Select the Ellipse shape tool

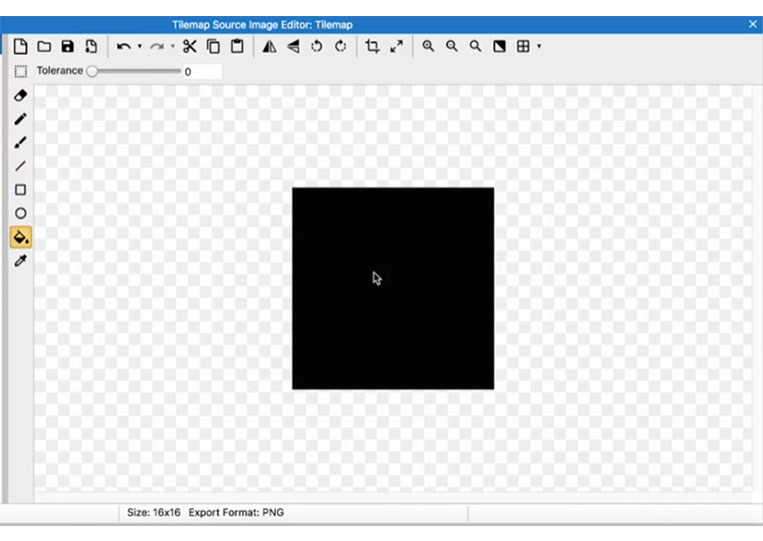20,213
